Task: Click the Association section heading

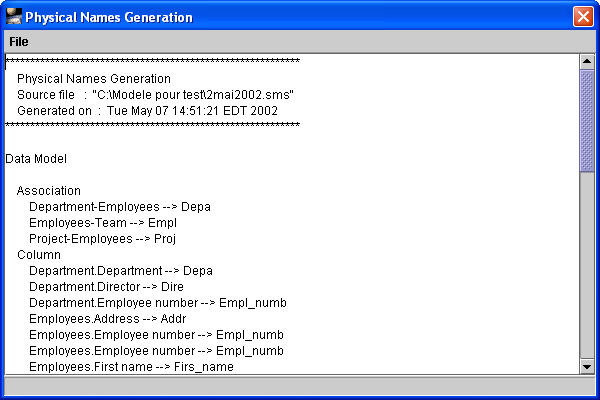Action: coord(49,191)
